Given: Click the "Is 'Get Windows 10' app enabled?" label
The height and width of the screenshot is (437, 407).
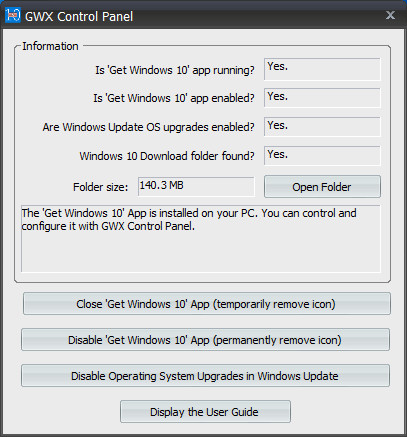Looking at the screenshot, I should click(174, 98).
